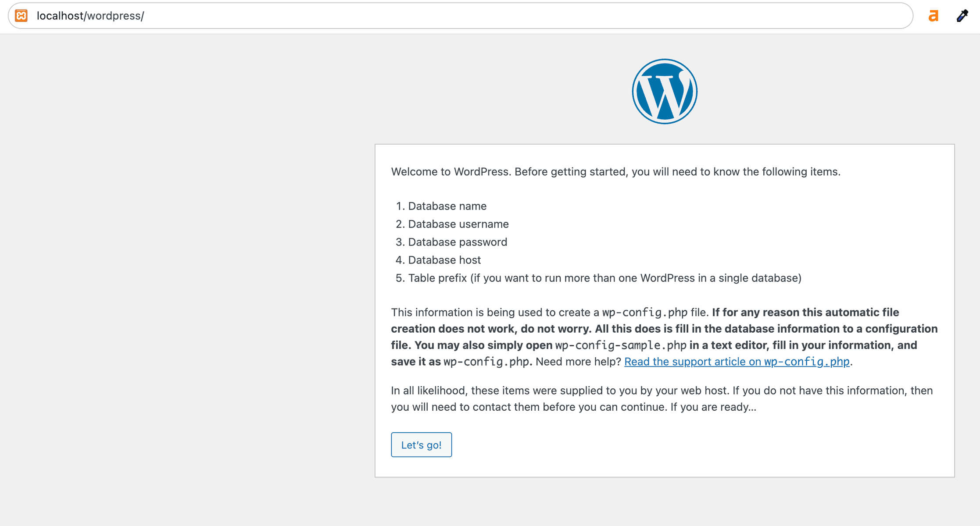Viewport: 980px width, 526px height.
Task: Click 'wp-config-sample.php' code text
Action: pyautogui.click(x=621, y=345)
